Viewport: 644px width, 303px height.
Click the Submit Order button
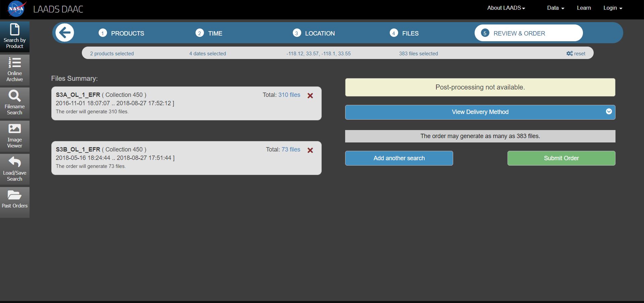pyautogui.click(x=561, y=158)
